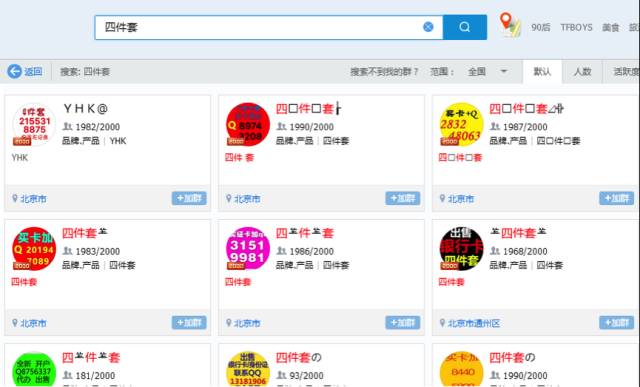Join group with 1990/2000 members
The height and width of the screenshot is (387, 640).
(x=402, y=198)
